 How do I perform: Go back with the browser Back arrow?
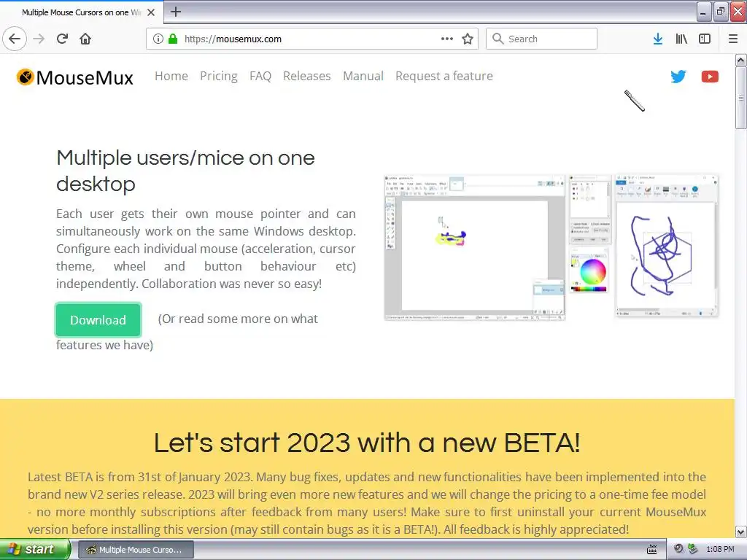pos(15,39)
